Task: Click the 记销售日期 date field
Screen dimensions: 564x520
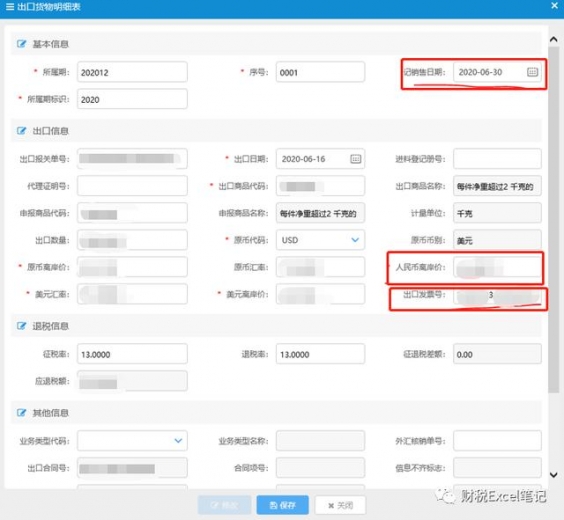Action: pyautogui.click(x=497, y=72)
